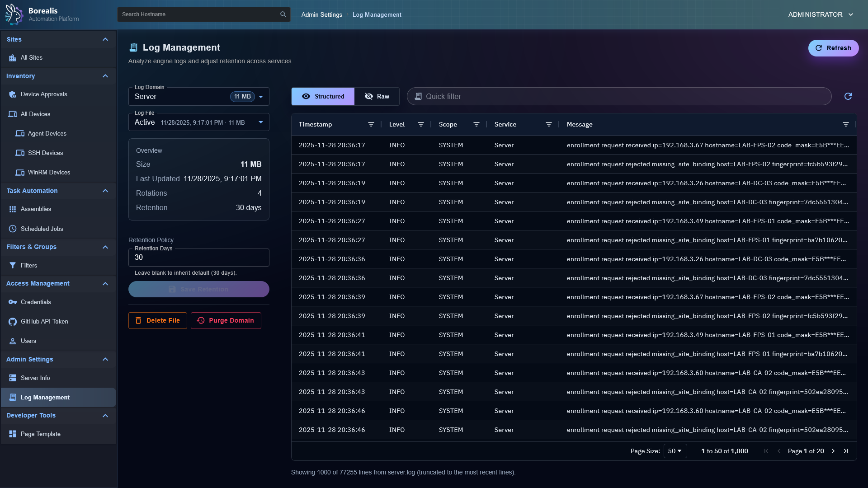Open Scheduled Jobs from Task Automation
The height and width of the screenshot is (488, 868).
click(42, 229)
